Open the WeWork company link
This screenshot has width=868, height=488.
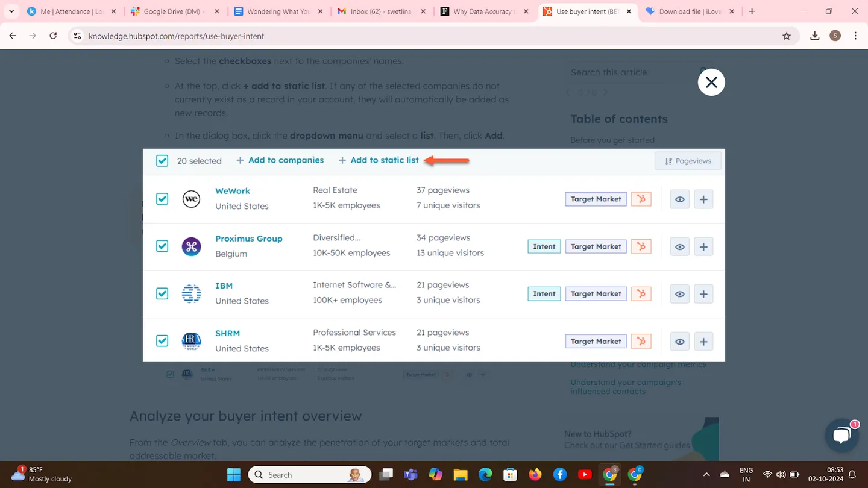[x=233, y=191]
